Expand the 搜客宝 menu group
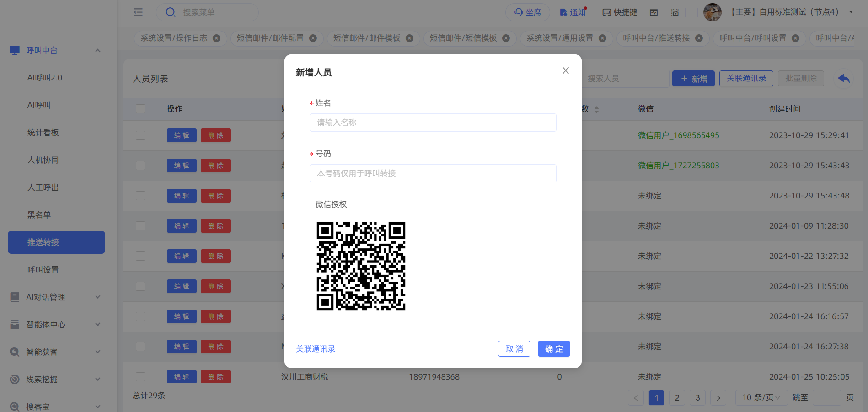The image size is (868, 412). click(x=97, y=407)
